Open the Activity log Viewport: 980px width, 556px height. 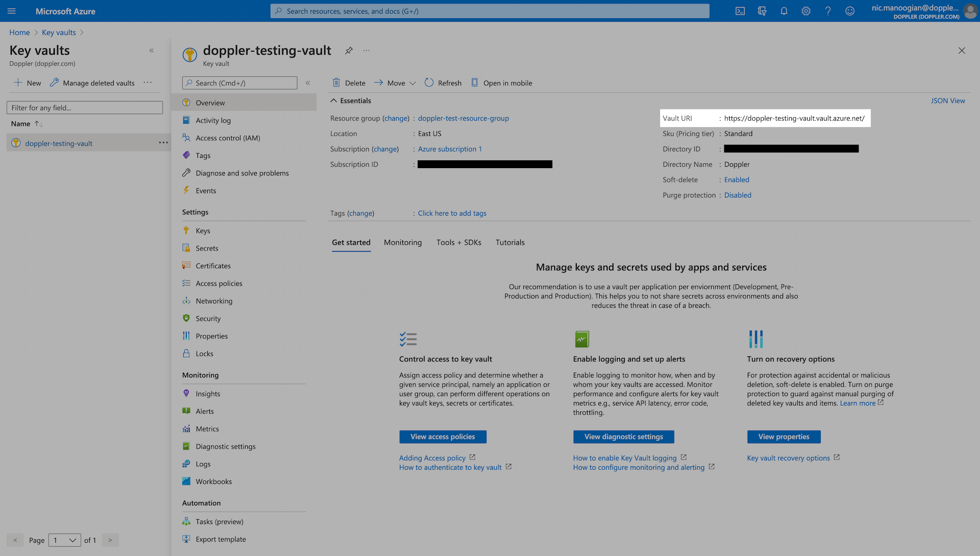click(213, 120)
